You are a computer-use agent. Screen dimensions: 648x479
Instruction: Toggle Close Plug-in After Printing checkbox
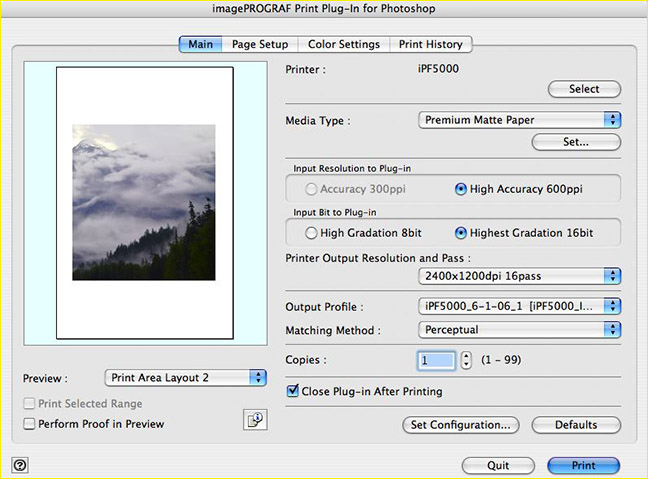click(293, 392)
